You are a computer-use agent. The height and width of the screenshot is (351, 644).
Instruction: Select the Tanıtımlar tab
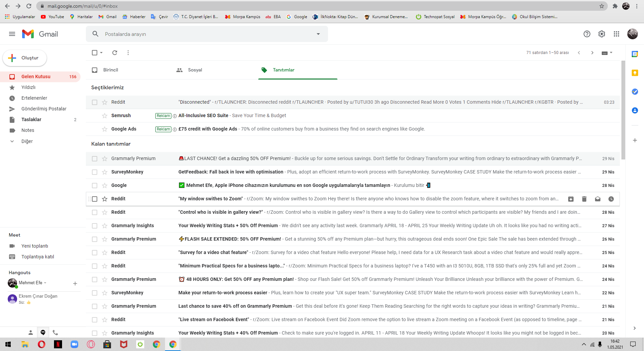click(298, 70)
